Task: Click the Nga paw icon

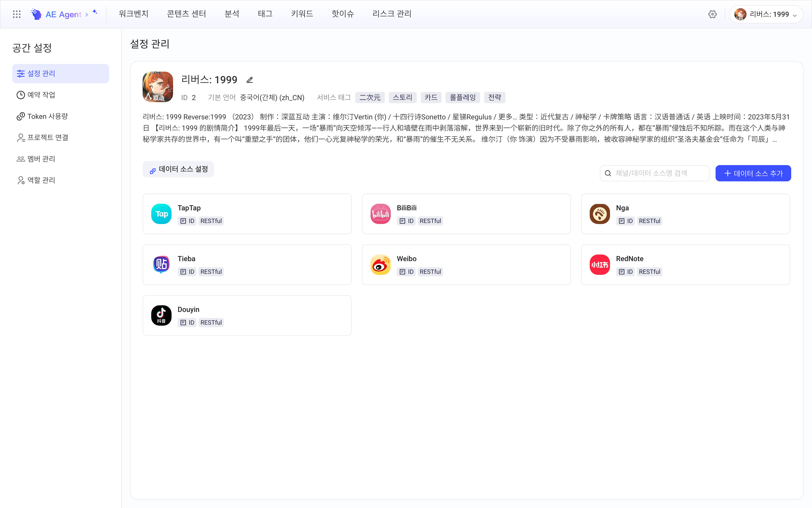Action: tap(600, 214)
